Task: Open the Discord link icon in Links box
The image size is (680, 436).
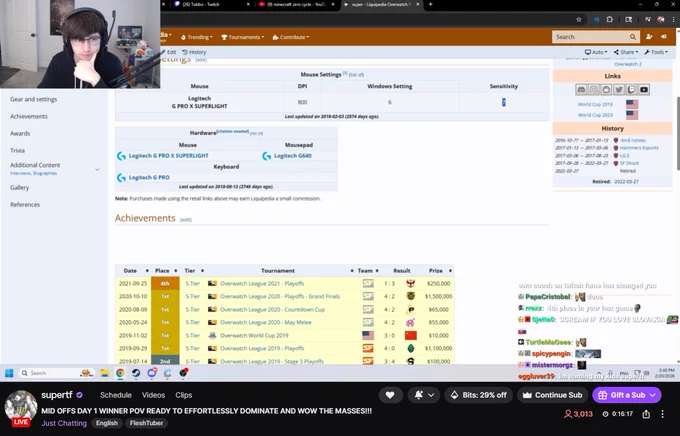Action: 581,90
